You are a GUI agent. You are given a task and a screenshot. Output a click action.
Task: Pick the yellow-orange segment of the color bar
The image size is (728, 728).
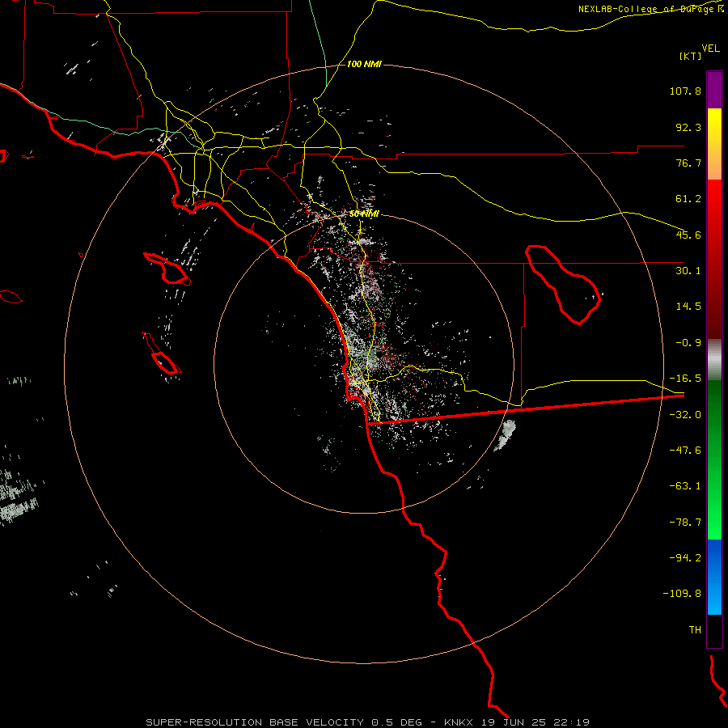tap(714, 144)
